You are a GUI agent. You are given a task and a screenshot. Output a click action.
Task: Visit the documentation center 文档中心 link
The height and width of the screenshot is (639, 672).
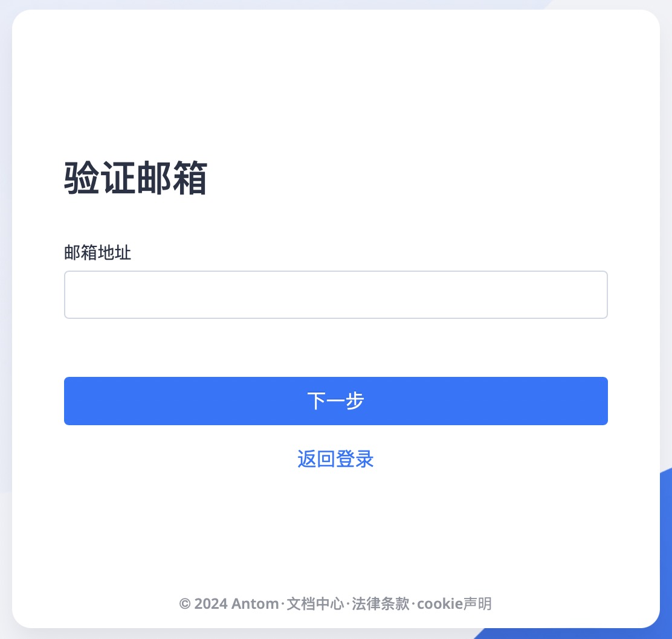315,603
